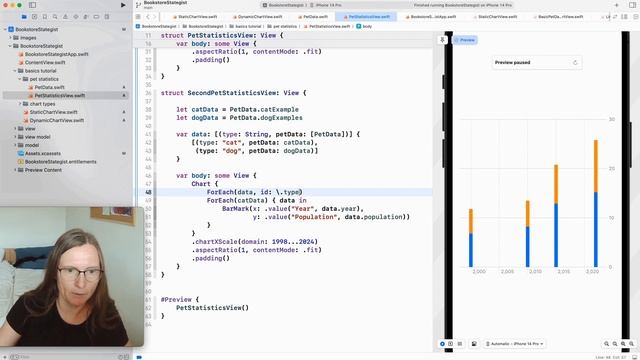Open the related items grid menu

point(138,17)
